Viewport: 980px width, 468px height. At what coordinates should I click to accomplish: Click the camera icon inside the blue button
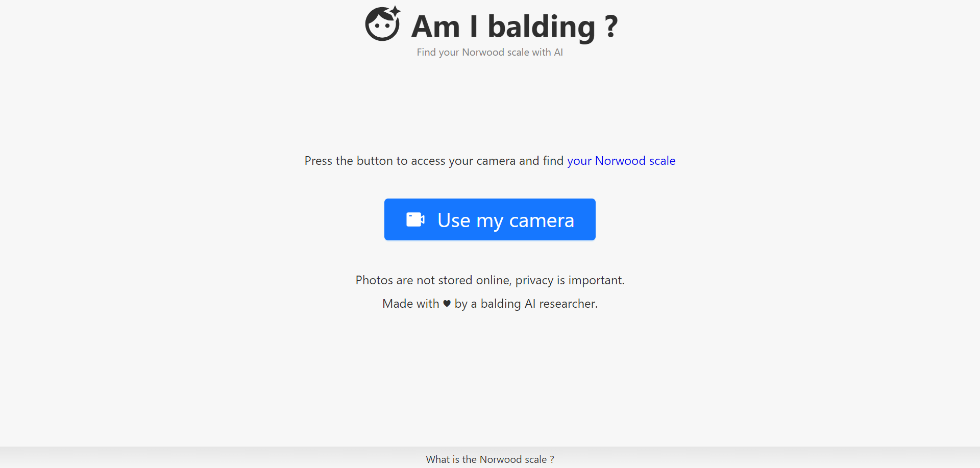click(x=415, y=219)
